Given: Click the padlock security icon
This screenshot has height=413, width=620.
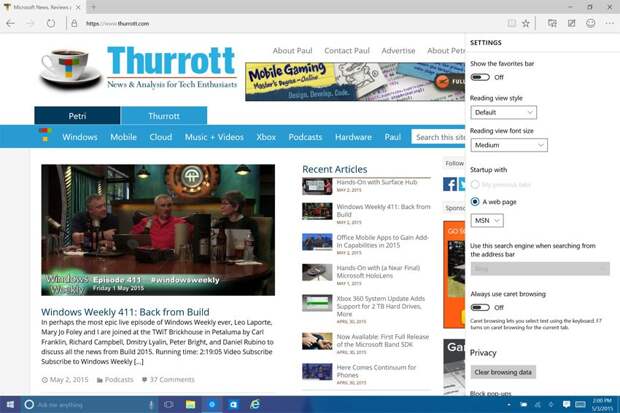Looking at the screenshot, I should (74, 23).
